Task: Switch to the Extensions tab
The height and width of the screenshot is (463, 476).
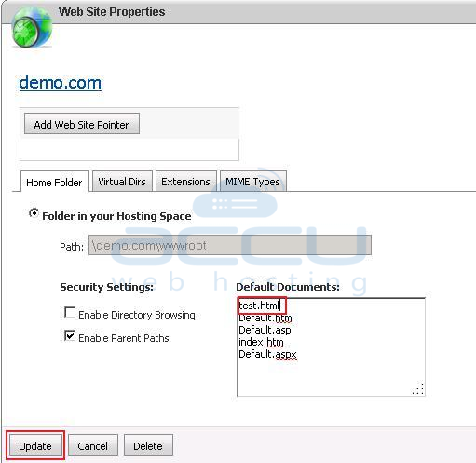Action: (x=185, y=182)
